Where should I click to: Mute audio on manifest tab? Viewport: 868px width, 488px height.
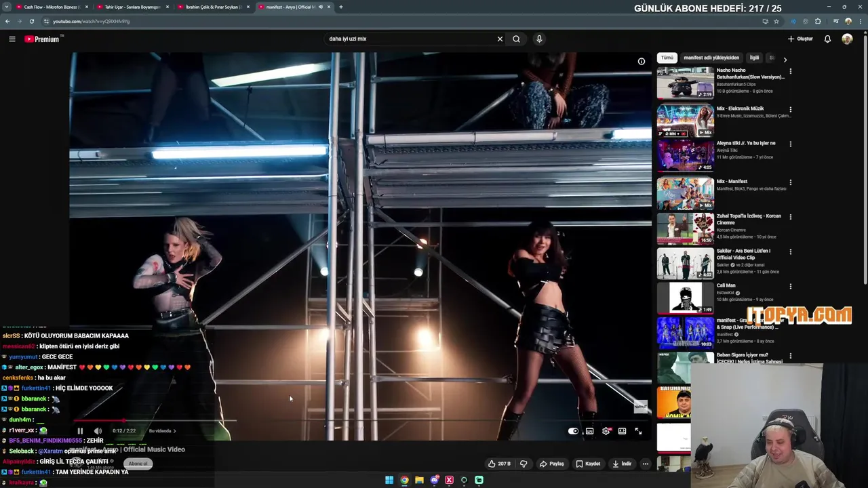(x=321, y=7)
